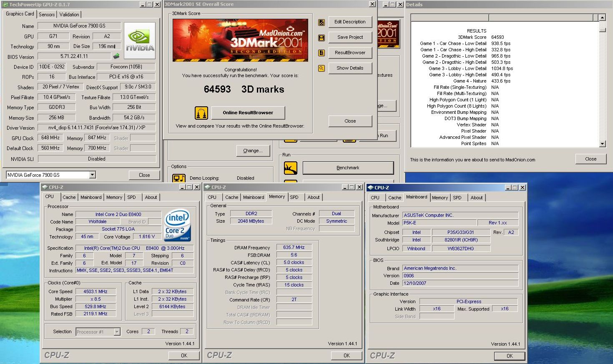This screenshot has height=364, width=613.
Task: Click the Memory Type GDDR3 field
Action: point(57,108)
